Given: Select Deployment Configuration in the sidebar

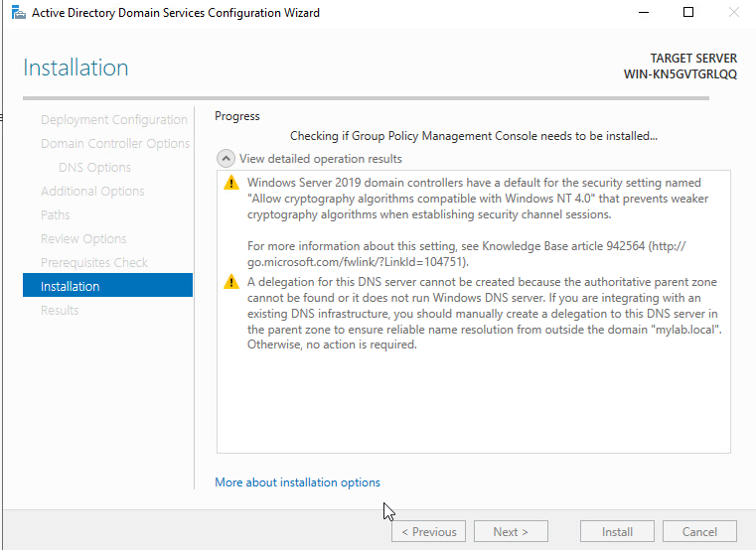Looking at the screenshot, I should coord(114,119).
